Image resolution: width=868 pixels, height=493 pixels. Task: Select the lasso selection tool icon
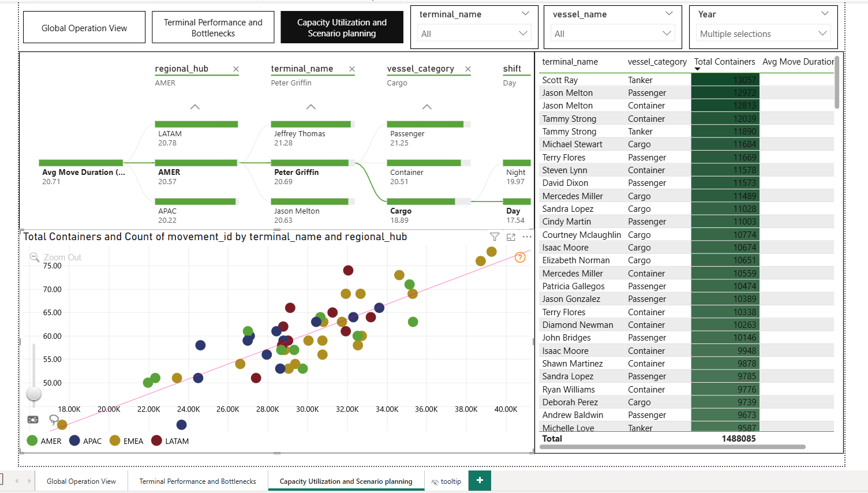click(54, 420)
